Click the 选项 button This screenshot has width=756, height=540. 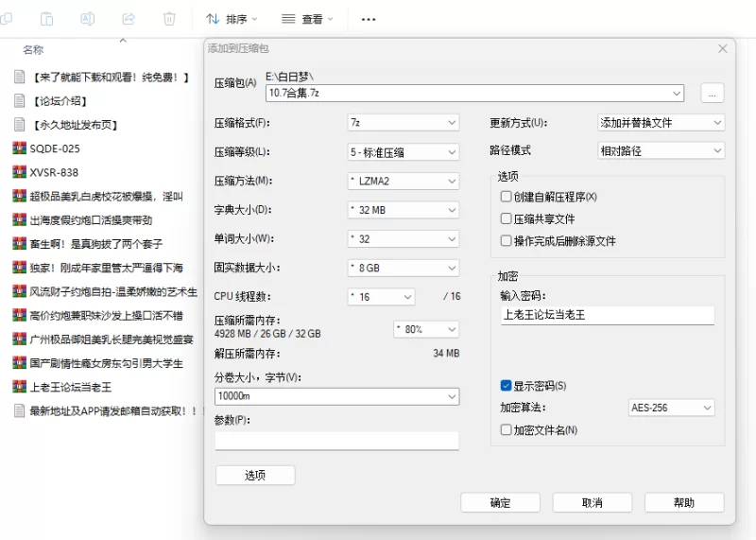click(255, 475)
